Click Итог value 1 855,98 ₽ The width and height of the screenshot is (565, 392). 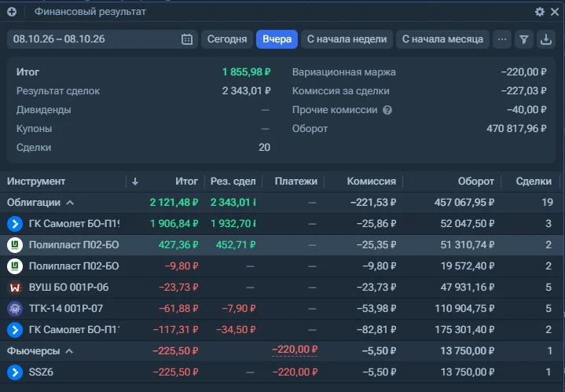click(x=246, y=72)
